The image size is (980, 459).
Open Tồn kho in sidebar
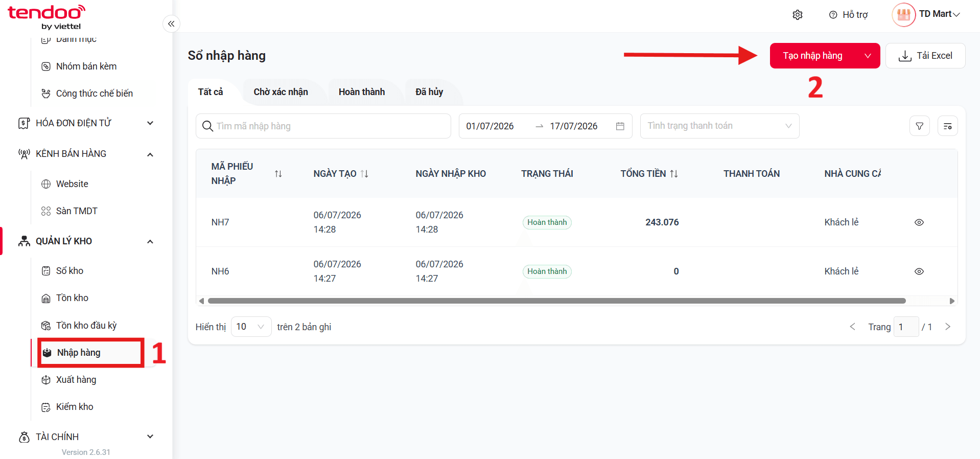72,298
